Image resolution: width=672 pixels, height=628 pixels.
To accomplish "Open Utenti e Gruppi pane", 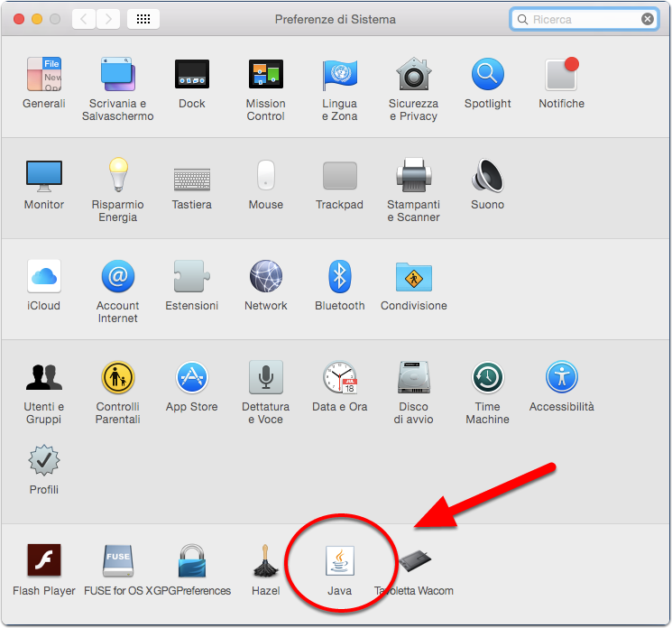I will [44, 377].
